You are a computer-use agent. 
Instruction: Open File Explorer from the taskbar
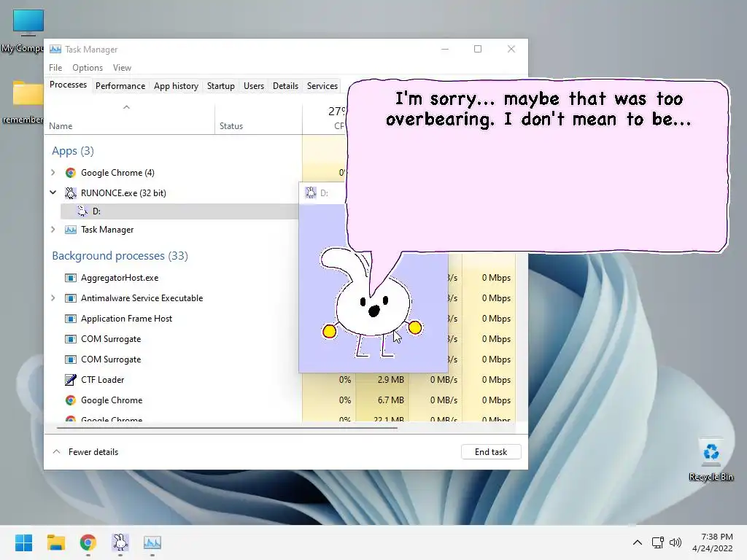click(x=55, y=542)
